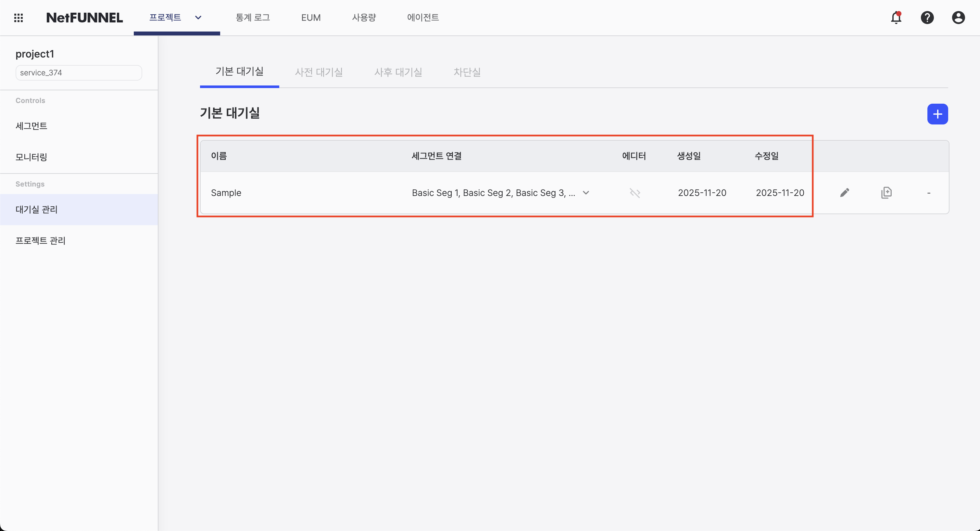Open 모니터링 from the sidebar
980x531 pixels.
pyautogui.click(x=31, y=157)
